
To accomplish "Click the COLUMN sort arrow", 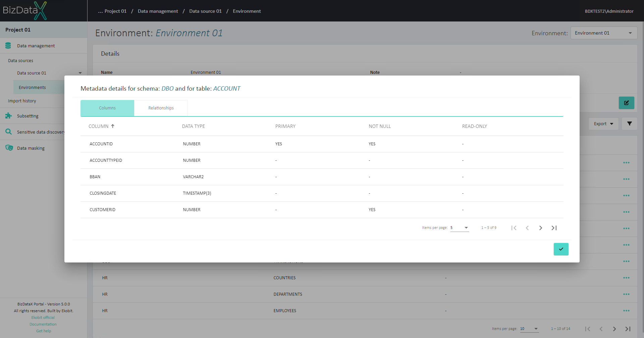I will point(113,126).
